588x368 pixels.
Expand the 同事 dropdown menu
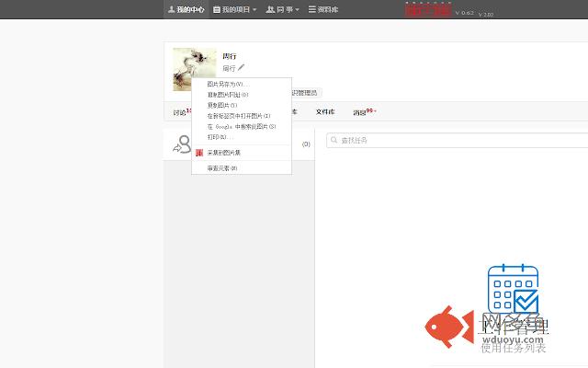[x=282, y=9]
